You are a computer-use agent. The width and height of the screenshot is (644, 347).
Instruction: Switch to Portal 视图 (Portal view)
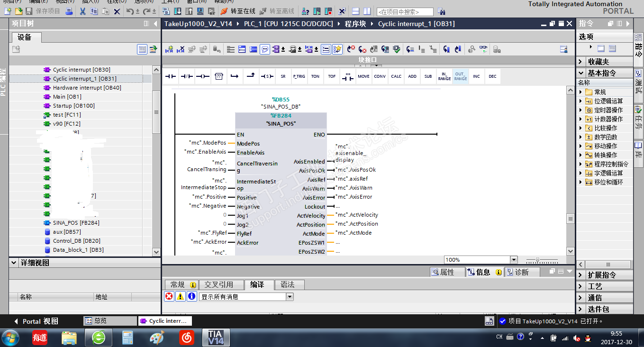(36, 321)
